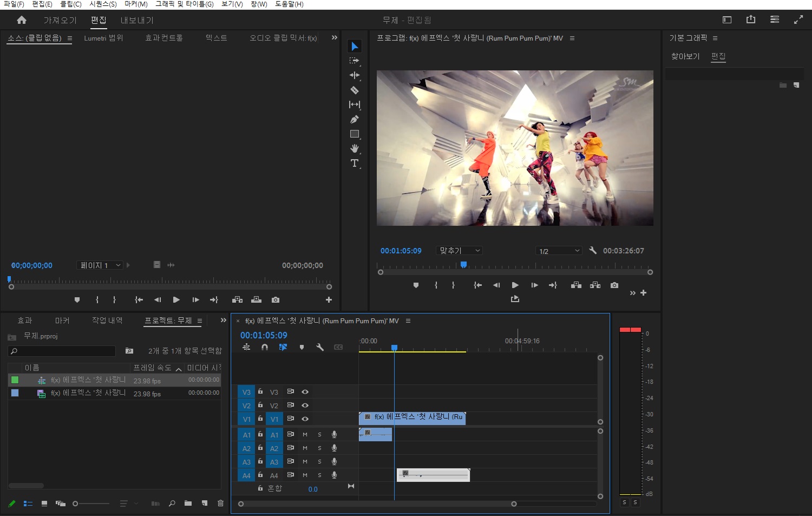Viewport: 812px width, 516px height.
Task: Open the Quick Export share icon
Action: coord(751,19)
